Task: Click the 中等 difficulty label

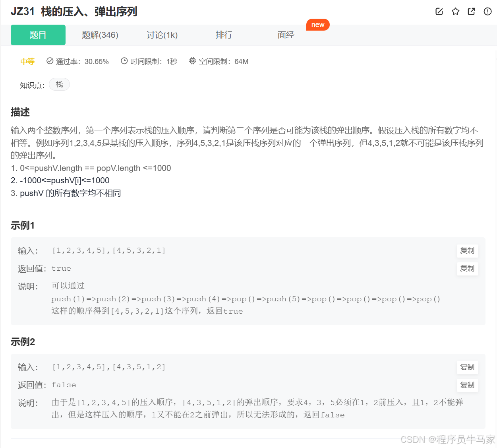Action: point(27,61)
